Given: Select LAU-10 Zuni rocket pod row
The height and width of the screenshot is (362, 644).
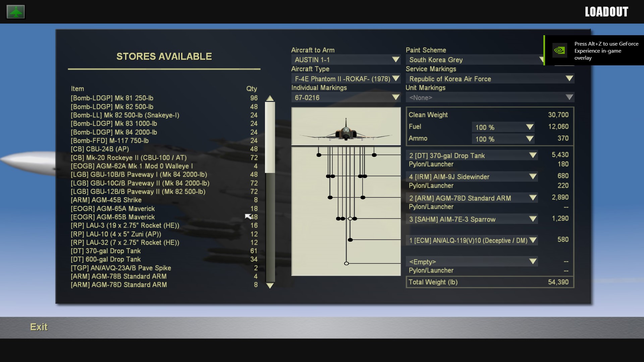Looking at the screenshot, I should (164, 234).
